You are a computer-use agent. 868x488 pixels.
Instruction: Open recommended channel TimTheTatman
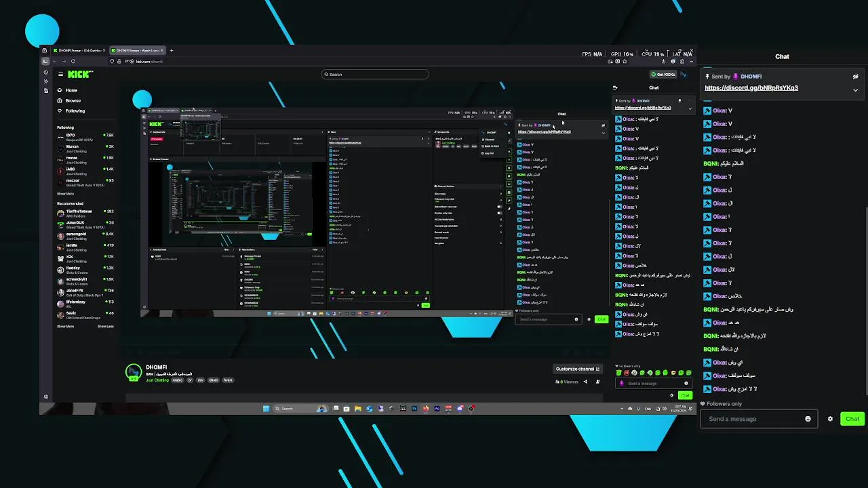85,213
